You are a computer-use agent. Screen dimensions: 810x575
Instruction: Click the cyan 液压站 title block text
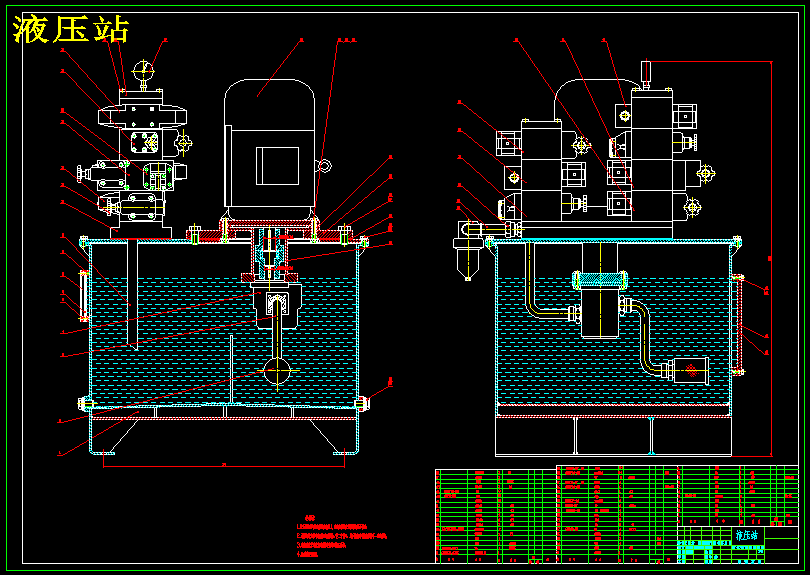746,535
